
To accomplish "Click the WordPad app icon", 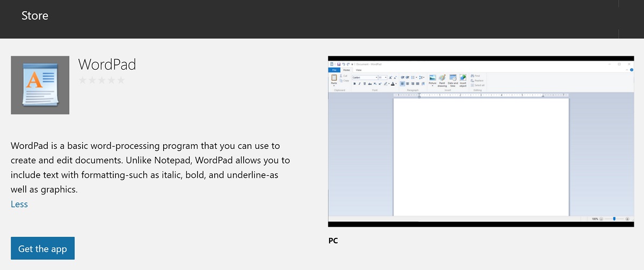I will [x=40, y=85].
